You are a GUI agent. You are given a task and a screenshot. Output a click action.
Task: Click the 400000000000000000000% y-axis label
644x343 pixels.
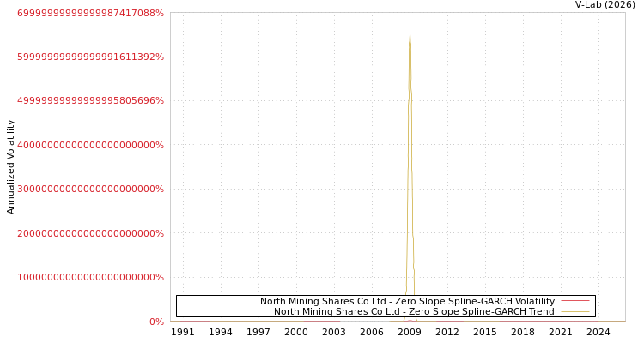90,145
